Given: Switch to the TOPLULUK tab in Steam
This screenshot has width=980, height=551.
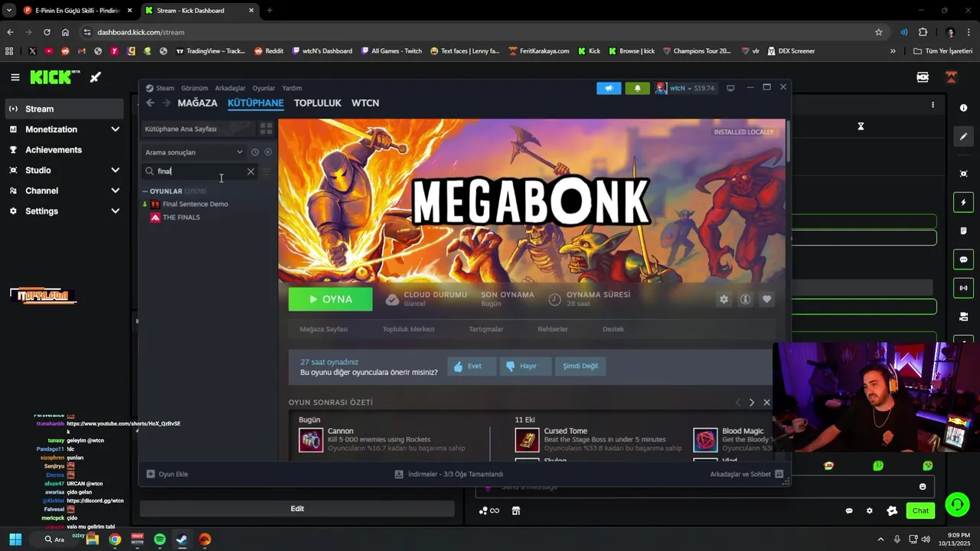Looking at the screenshot, I should pyautogui.click(x=317, y=103).
